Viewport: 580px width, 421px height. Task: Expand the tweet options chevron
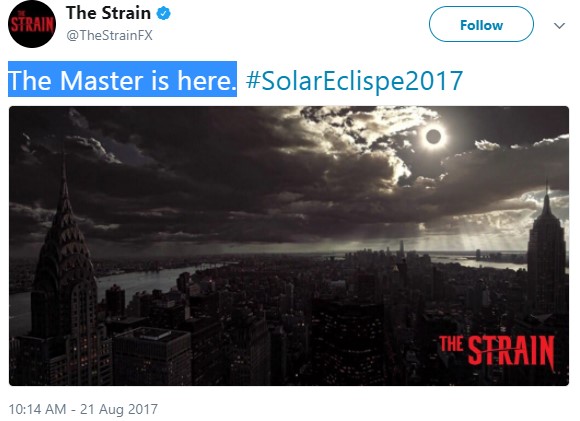559,26
